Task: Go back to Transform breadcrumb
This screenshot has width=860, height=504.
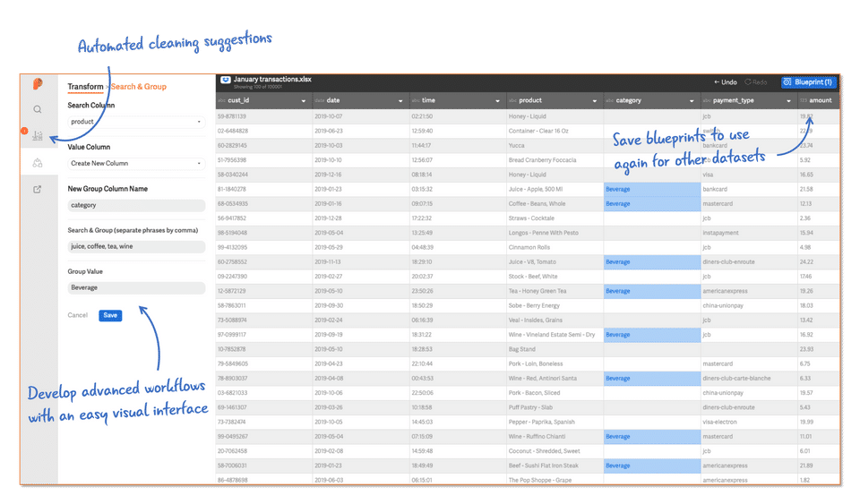Action: (x=85, y=87)
